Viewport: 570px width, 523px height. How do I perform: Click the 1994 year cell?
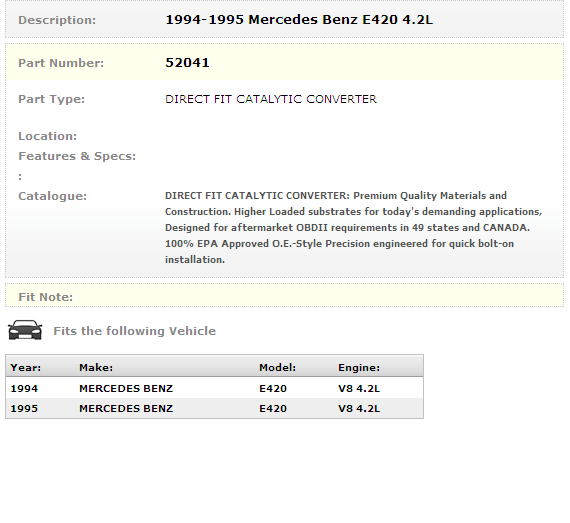[x=24, y=389]
